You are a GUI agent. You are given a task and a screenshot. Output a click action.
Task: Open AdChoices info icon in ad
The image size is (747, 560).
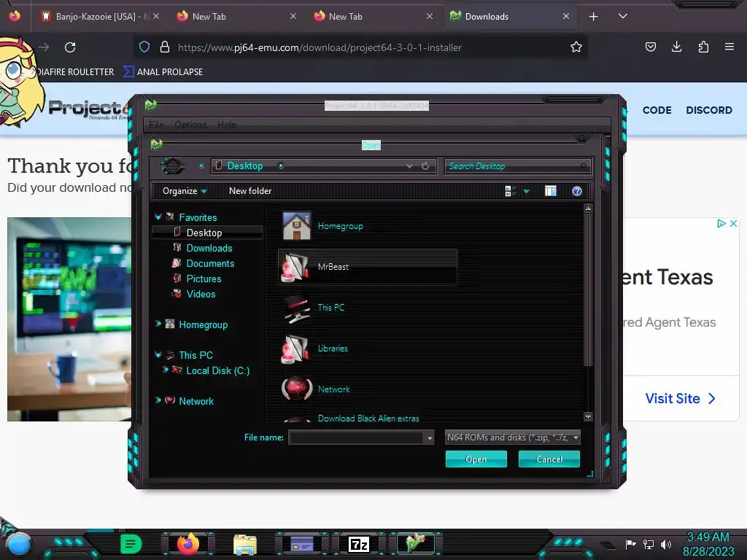pyautogui.click(x=721, y=223)
